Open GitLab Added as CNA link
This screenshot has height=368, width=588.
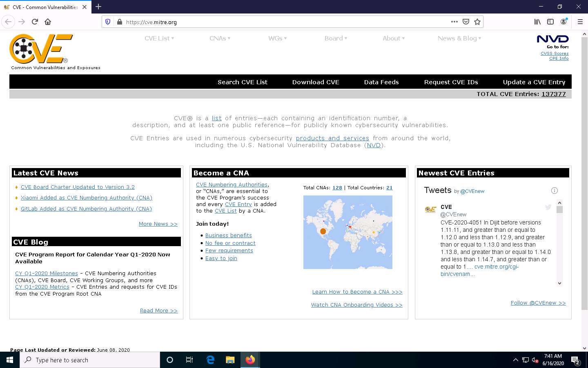[x=86, y=209]
